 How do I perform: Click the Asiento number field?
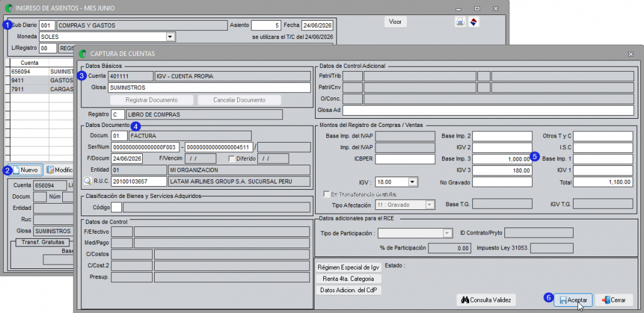[x=266, y=25]
